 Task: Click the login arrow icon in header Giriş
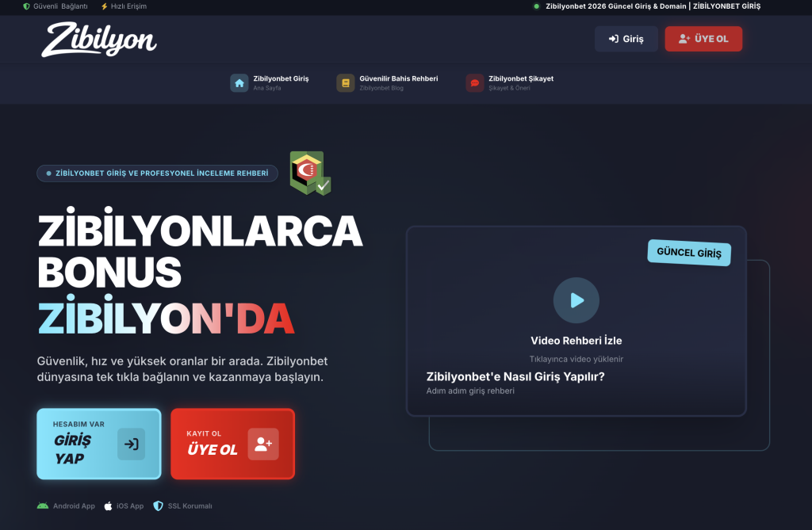[614, 39]
